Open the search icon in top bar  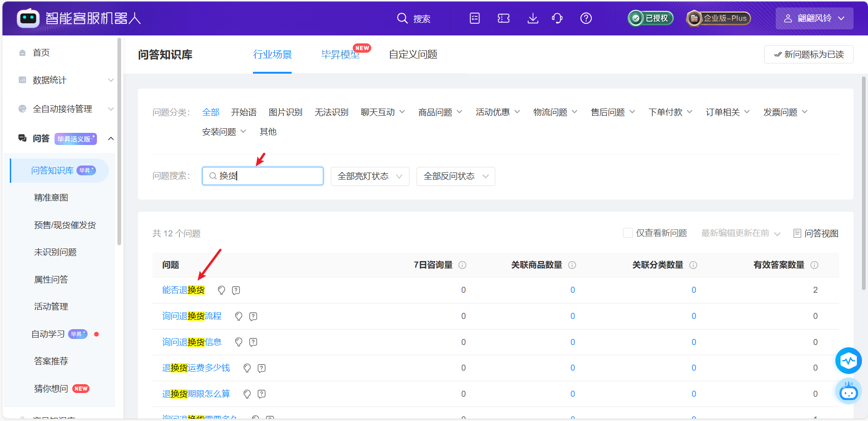point(402,18)
